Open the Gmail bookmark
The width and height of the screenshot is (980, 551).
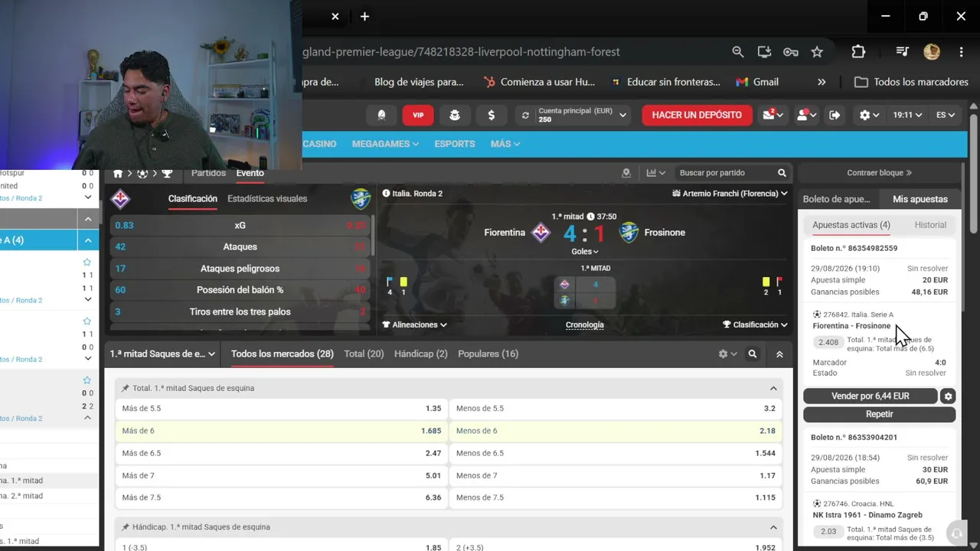757,82
